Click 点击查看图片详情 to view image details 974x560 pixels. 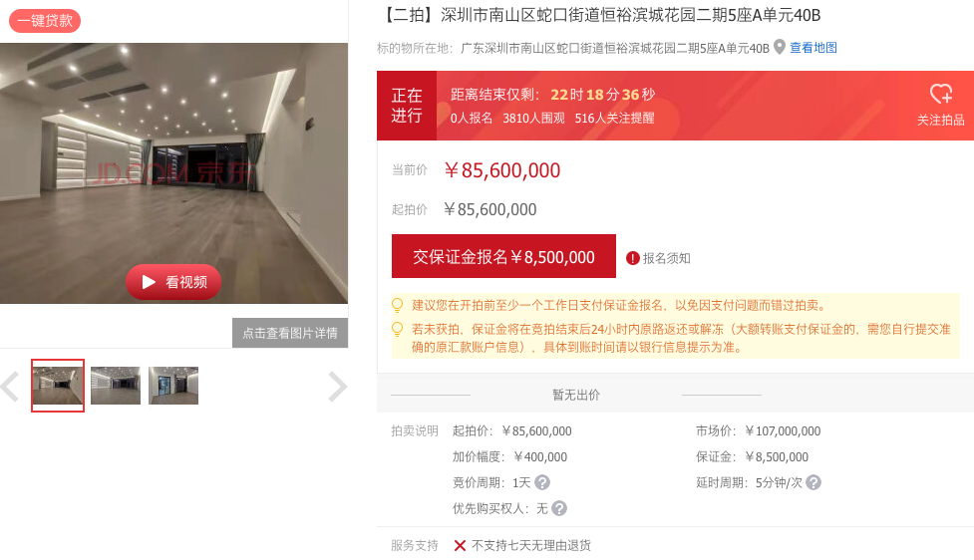pos(290,333)
